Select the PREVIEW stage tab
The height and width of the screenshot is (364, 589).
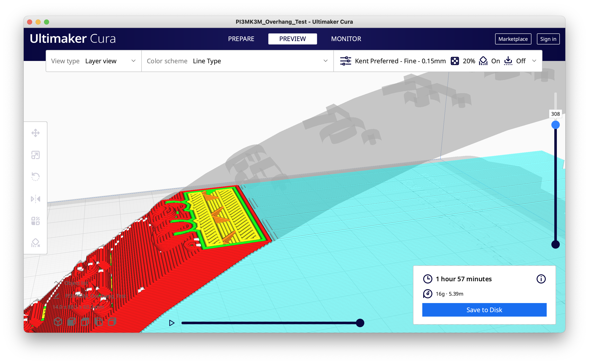(293, 39)
